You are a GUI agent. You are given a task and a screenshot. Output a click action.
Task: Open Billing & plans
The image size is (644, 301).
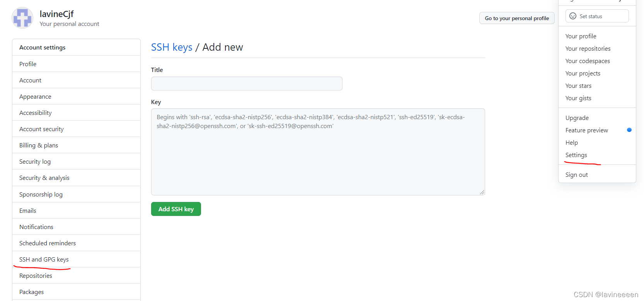[76, 145]
